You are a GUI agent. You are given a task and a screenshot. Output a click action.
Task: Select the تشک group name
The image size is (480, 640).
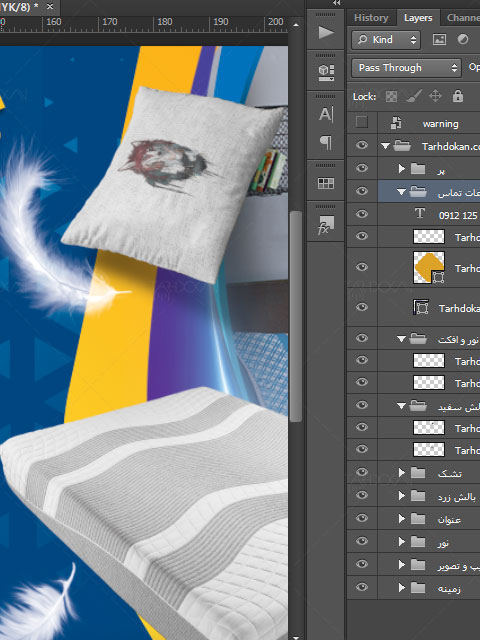click(449, 473)
